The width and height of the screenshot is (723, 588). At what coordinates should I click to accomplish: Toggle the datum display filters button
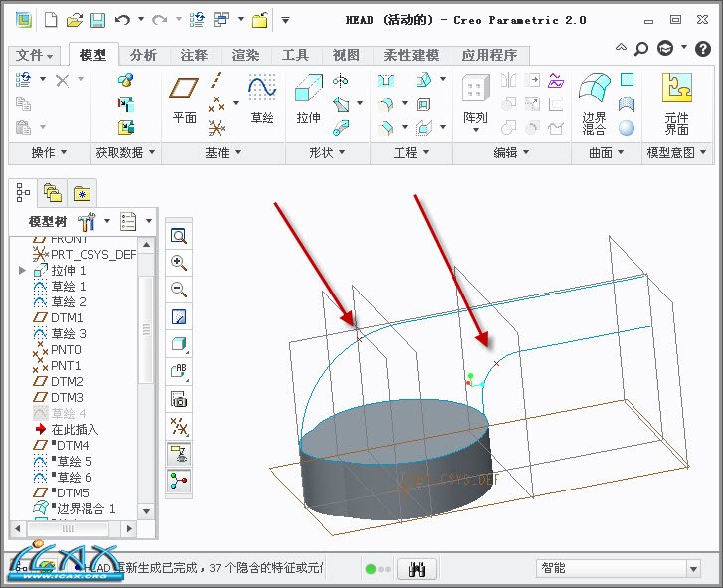click(x=179, y=427)
